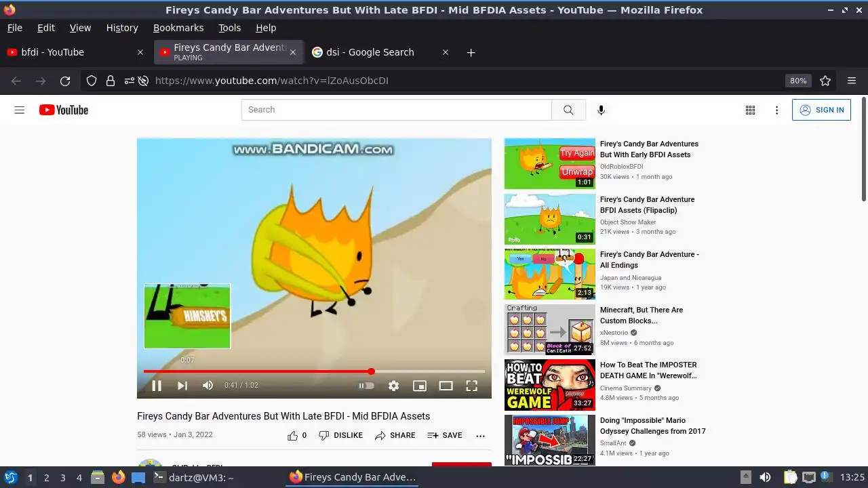Screen dimensions: 868x488
Task: Open more actions ellipsis below the video
Action: [480, 436]
